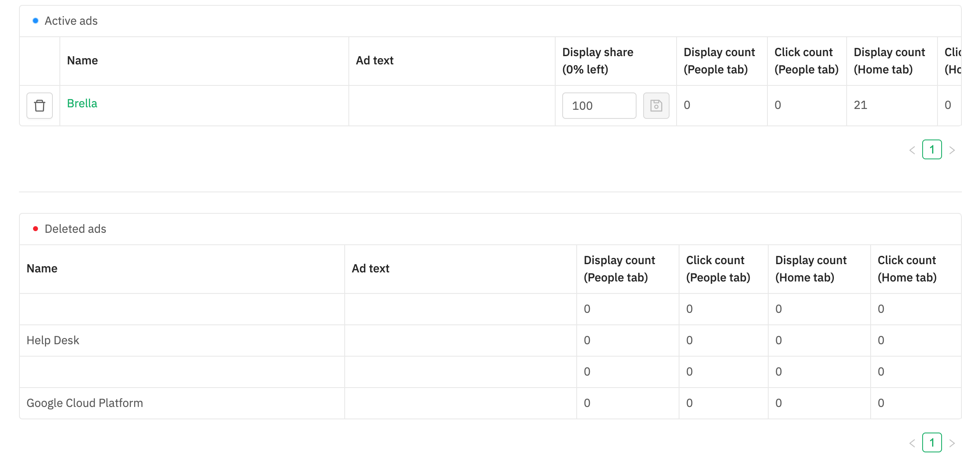Click the Deleted ads section heading

(x=76, y=229)
